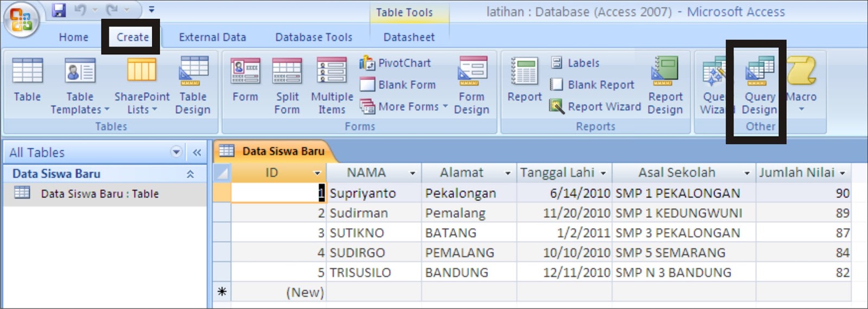Screen dimensions: 868x309
Task: Open the Asal Sekolah column filter dropdown
Action: pyautogui.click(x=747, y=173)
